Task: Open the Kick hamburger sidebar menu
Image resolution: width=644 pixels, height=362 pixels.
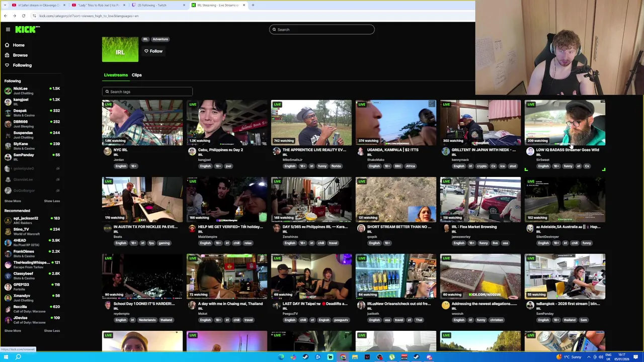Action: point(8,30)
